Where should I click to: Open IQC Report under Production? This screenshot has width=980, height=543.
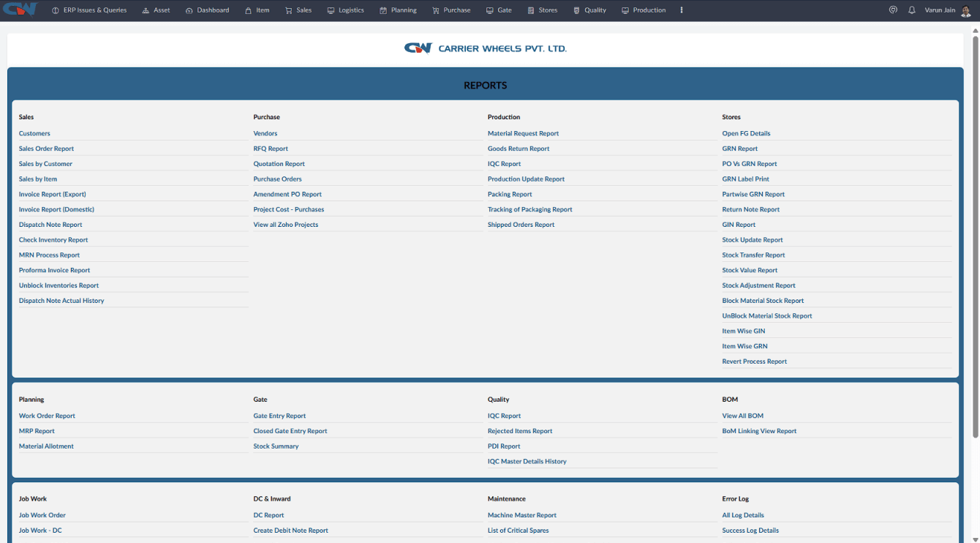[505, 164]
